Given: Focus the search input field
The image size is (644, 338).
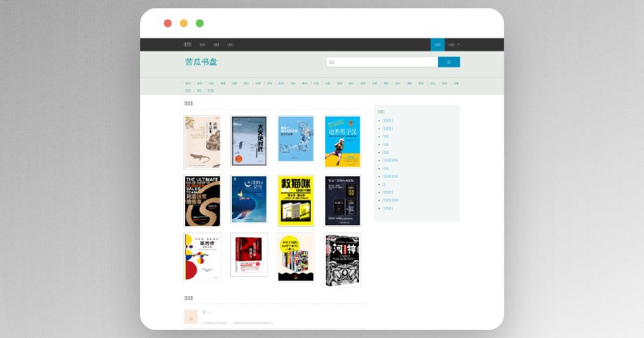Looking at the screenshot, I should pos(382,62).
